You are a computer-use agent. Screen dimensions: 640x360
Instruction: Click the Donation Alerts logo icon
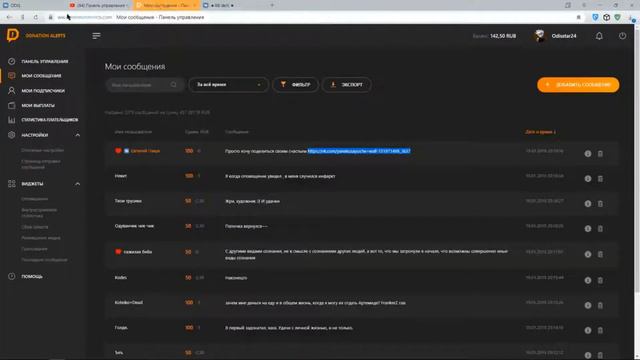point(13,35)
